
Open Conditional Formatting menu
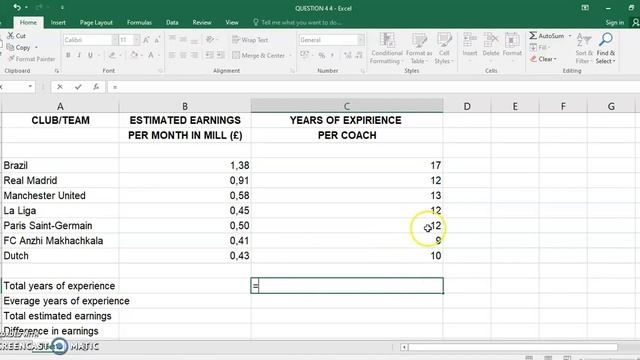pyautogui.click(x=387, y=48)
